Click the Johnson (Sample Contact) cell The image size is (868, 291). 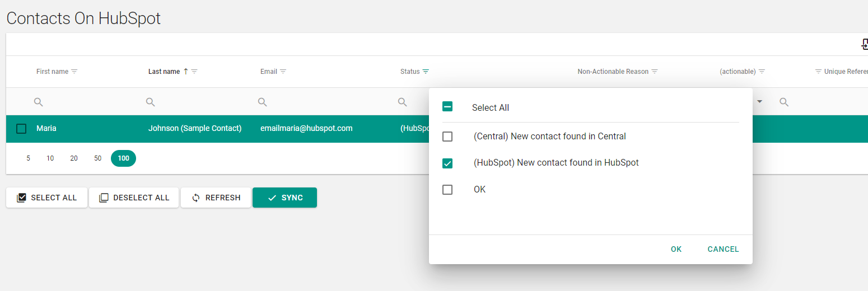click(195, 129)
